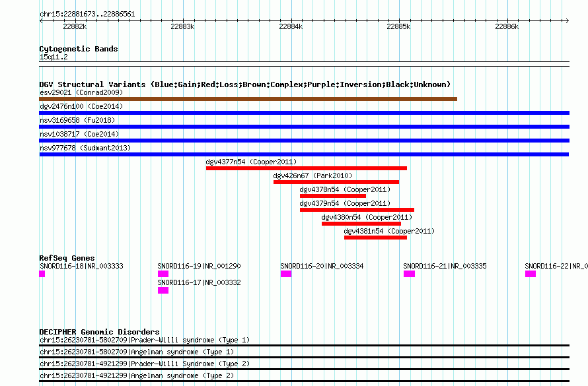Click the 22886k ruler position
Screen dimensions: 588x386
[x=507, y=26]
